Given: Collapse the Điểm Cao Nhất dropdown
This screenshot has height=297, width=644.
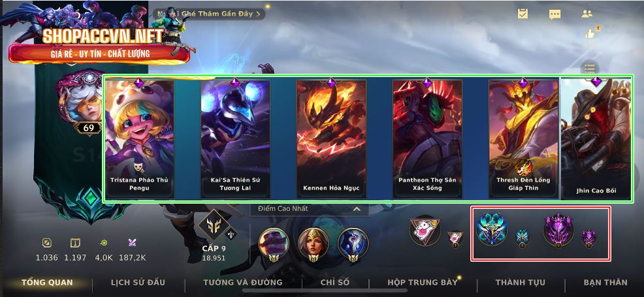Looking at the screenshot, I should 357,209.
